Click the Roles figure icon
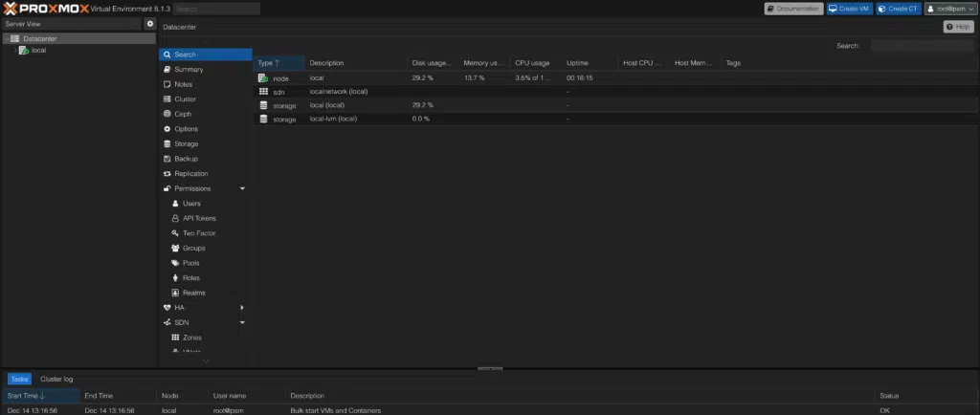This screenshot has width=980, height=415. [176, 277]
